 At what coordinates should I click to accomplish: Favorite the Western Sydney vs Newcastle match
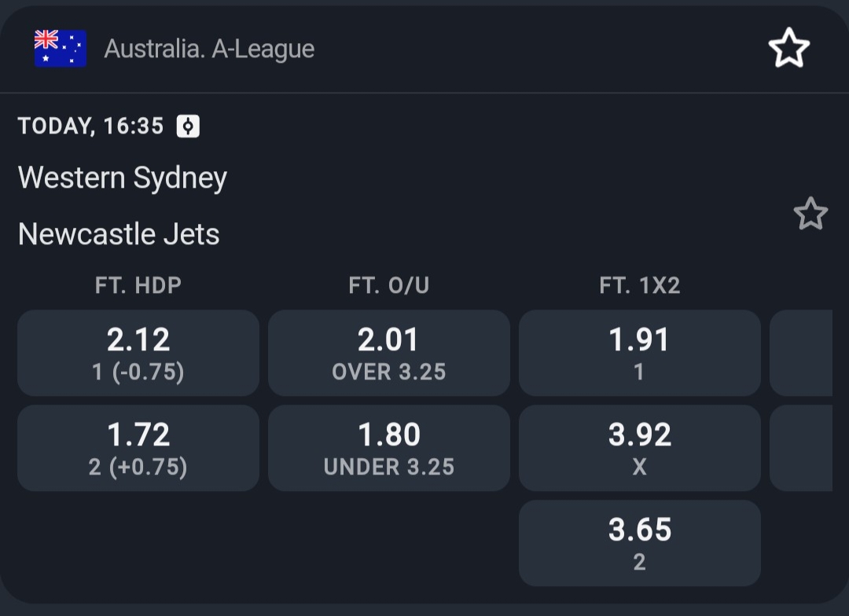pyautogui.click(x=810, y=214)
